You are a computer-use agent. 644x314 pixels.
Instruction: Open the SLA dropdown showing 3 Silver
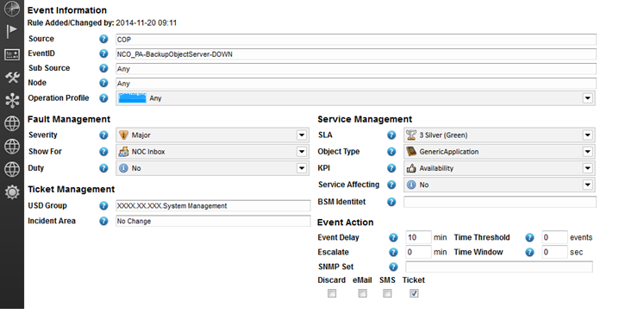point(500,135)
